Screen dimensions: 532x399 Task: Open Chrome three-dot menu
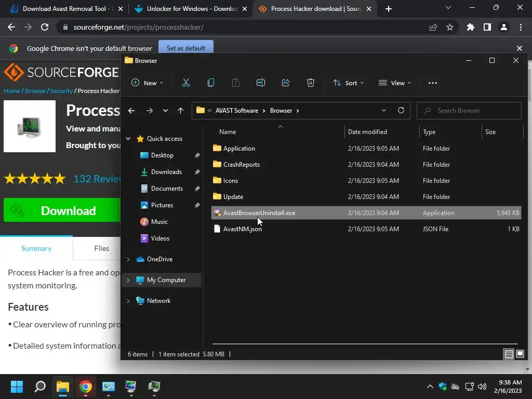[x=521, y=27]
